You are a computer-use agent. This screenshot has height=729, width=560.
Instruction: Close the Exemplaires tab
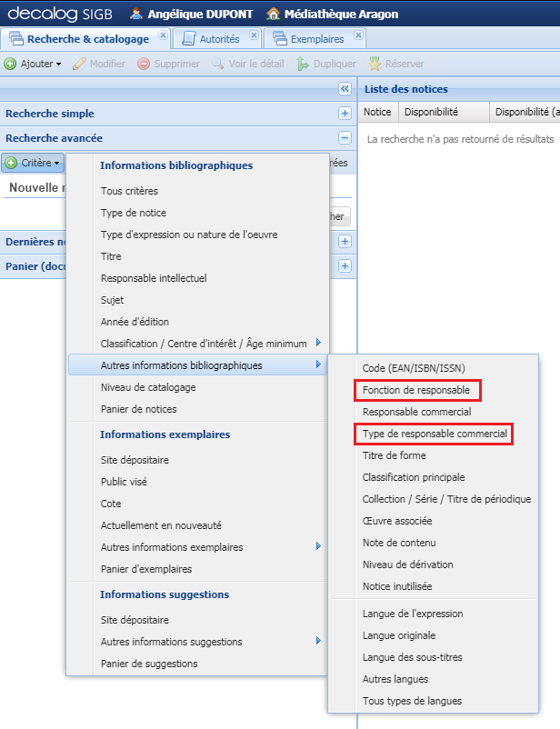358,35
